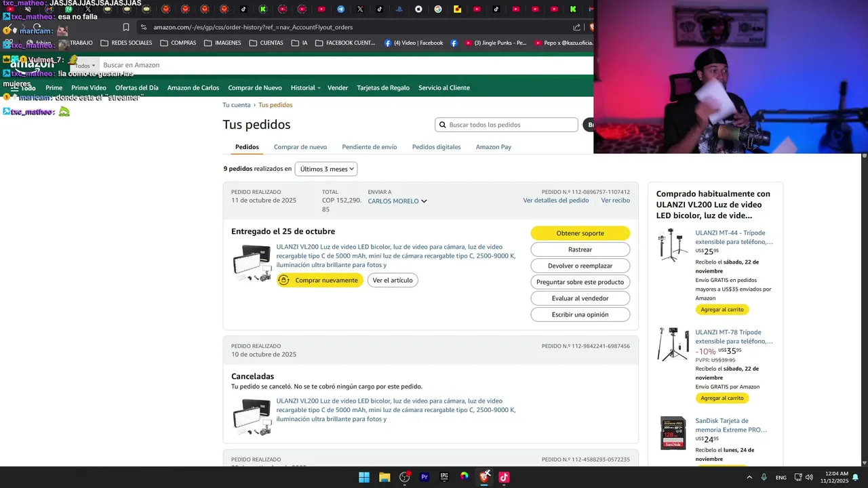This screenshot has width=868, height=488.
Task: Click Preguntar sobre este producto
Action: point(580,282)
